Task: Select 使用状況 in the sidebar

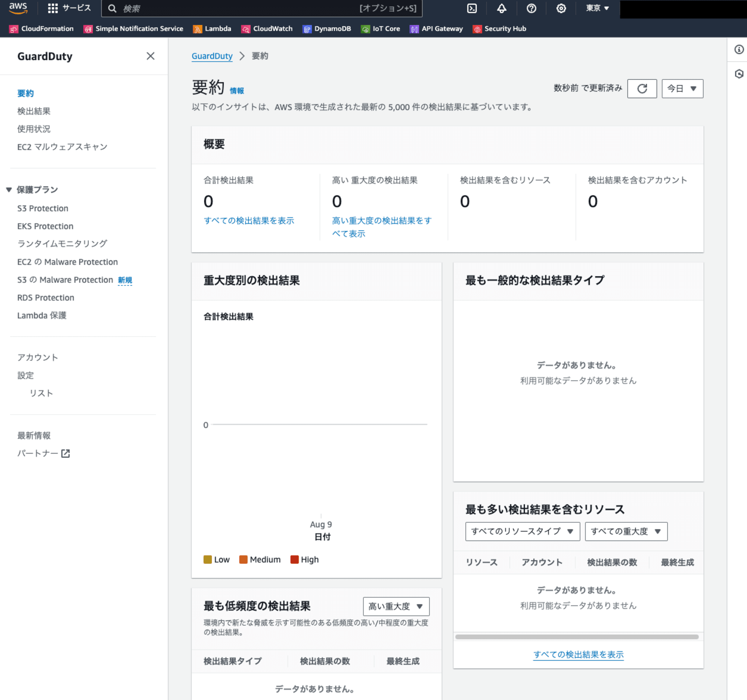Action: 34,129
